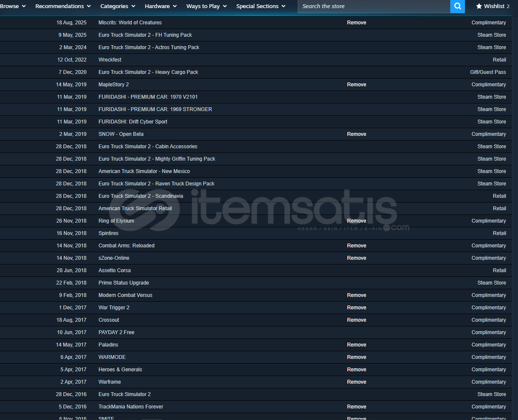This screenshot has height=420, width=518.
Task: Remove the WARMODE license
Action: [x=356, y=357]
